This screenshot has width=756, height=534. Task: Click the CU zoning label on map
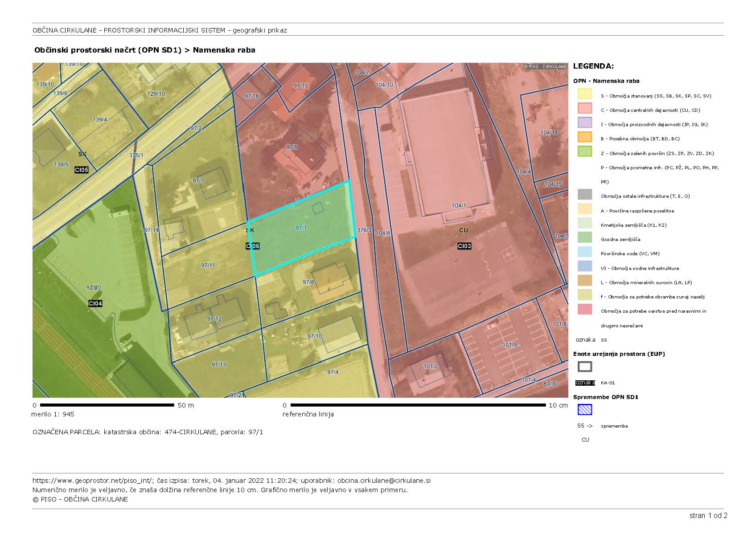[464, 230]
